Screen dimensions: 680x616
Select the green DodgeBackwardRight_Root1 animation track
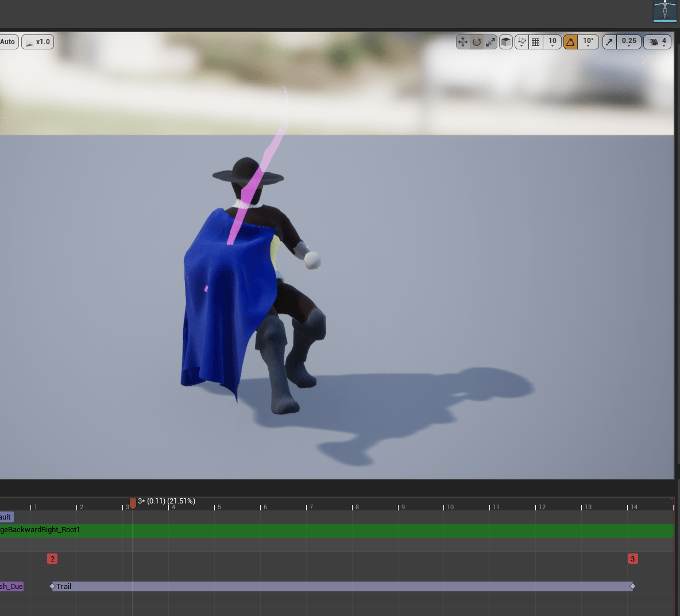pos(345,530)
